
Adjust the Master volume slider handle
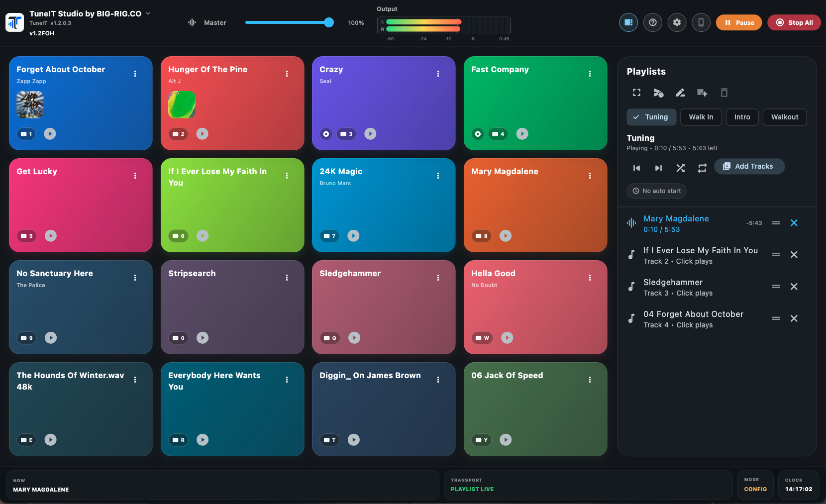pos(329,22)
